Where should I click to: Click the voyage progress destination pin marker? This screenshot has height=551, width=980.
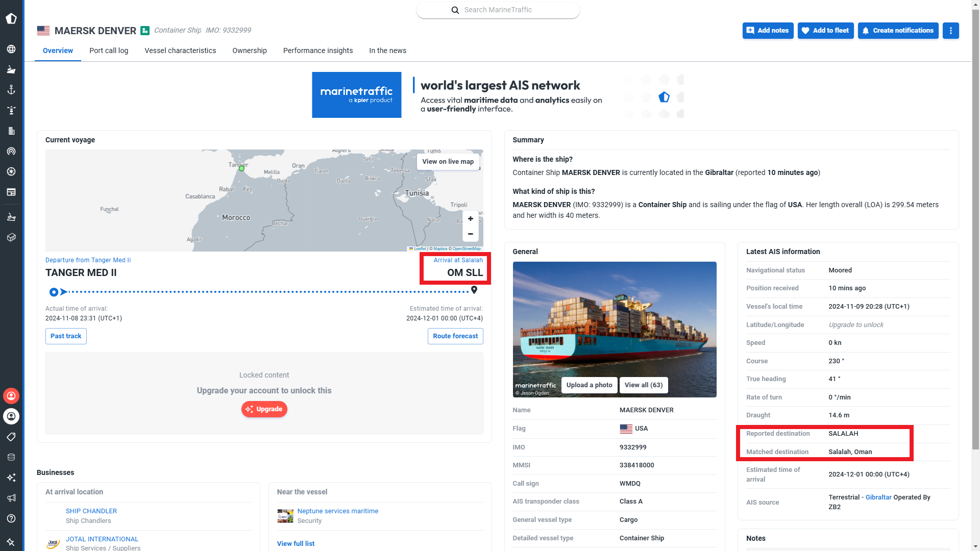pos(474,290)
